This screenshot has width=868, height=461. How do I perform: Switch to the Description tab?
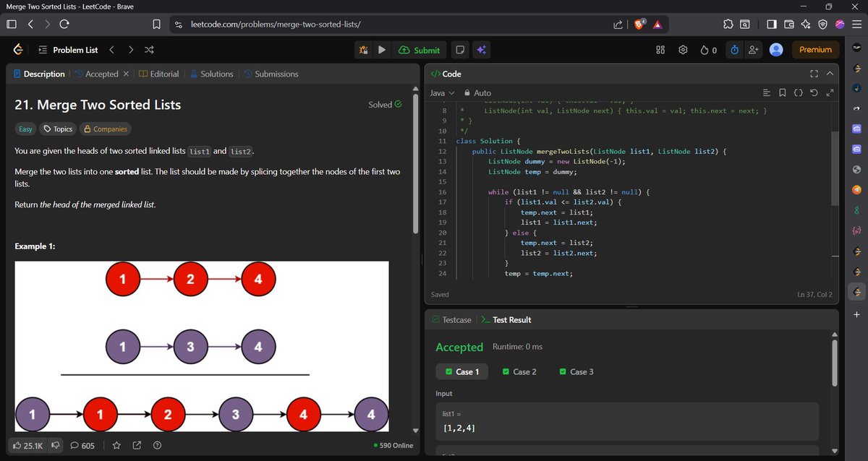pos(39,74)
